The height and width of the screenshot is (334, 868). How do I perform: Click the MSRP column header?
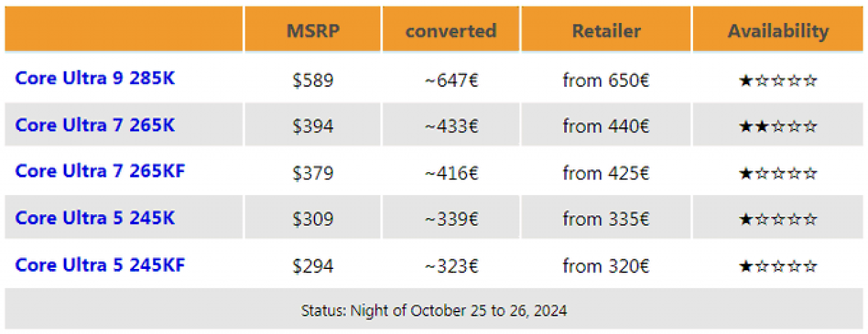pos(313,30)
